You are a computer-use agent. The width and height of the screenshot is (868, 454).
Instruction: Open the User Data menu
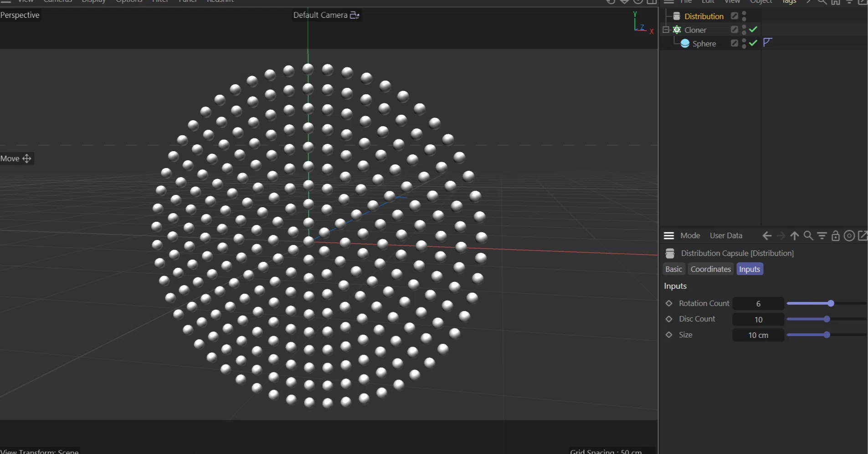point(726,235)
